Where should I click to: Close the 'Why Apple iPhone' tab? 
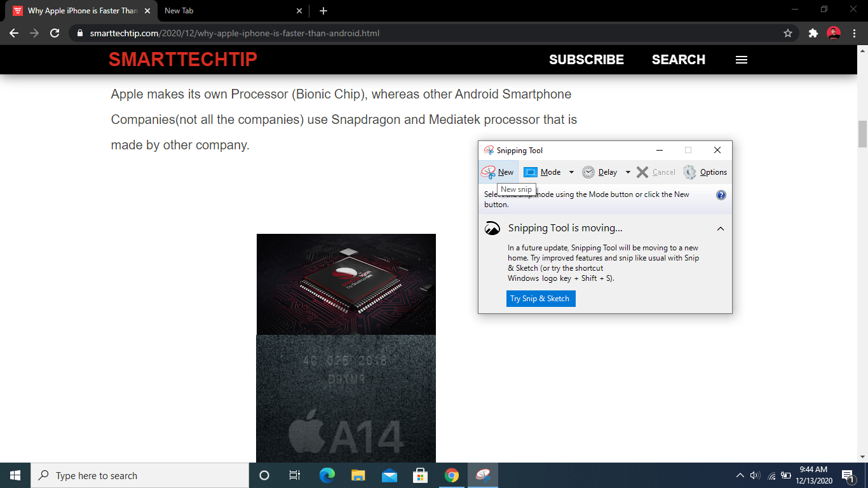(147, 11)
